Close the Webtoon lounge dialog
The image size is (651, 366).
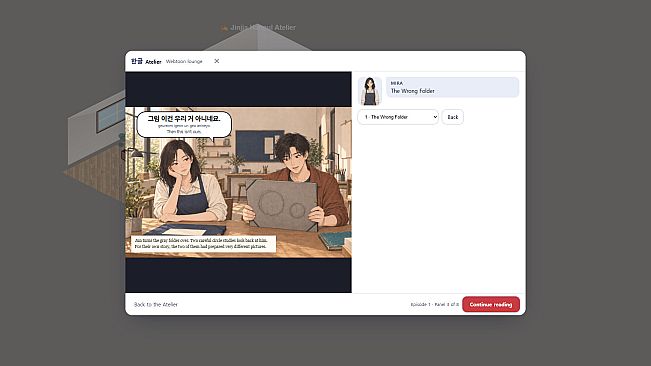[216, 61]
